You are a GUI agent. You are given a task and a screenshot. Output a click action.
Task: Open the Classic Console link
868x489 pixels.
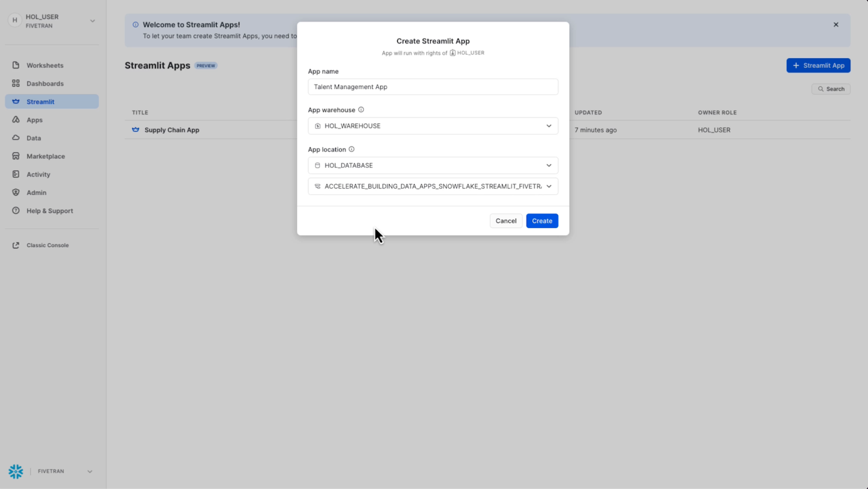coord(48,245)
